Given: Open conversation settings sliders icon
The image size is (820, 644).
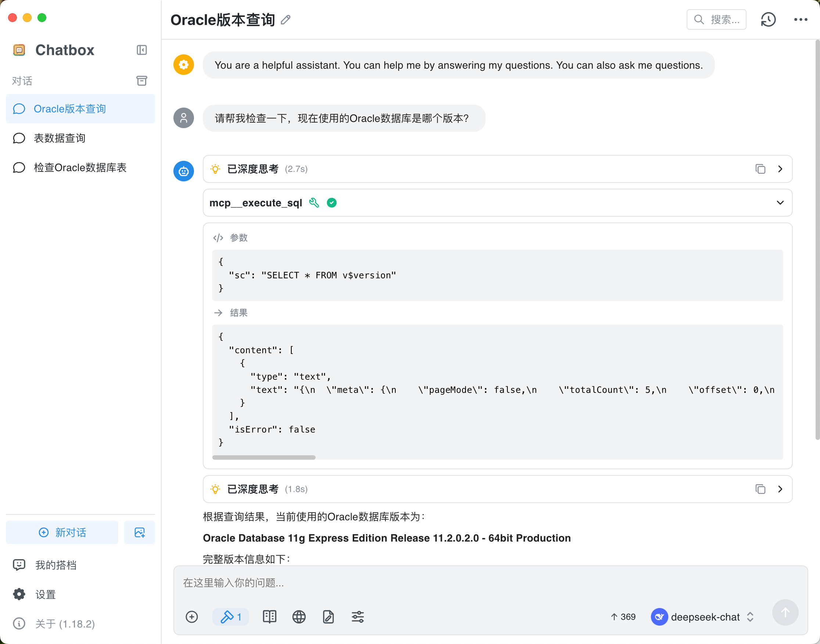Looking at the screenshot, I should (358, 617).
